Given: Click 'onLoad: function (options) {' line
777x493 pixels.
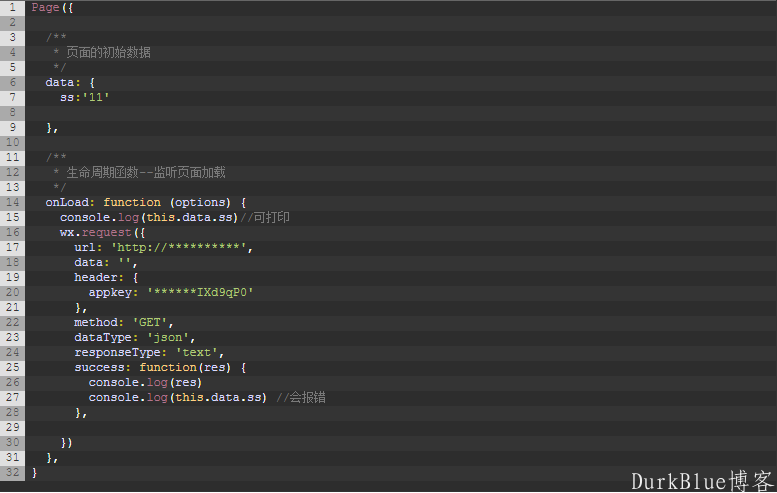Looking at the screenshot, I should [146, 203].
